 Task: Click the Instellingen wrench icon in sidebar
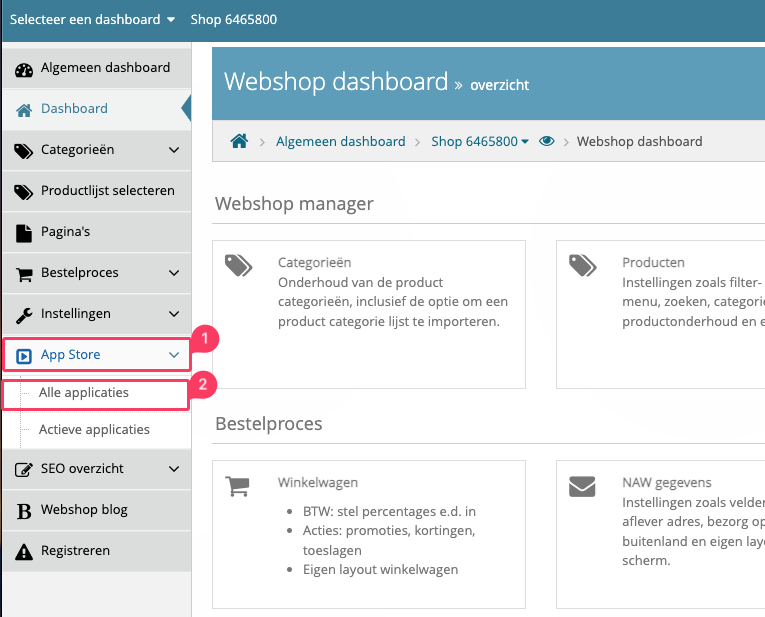point(24,314)
